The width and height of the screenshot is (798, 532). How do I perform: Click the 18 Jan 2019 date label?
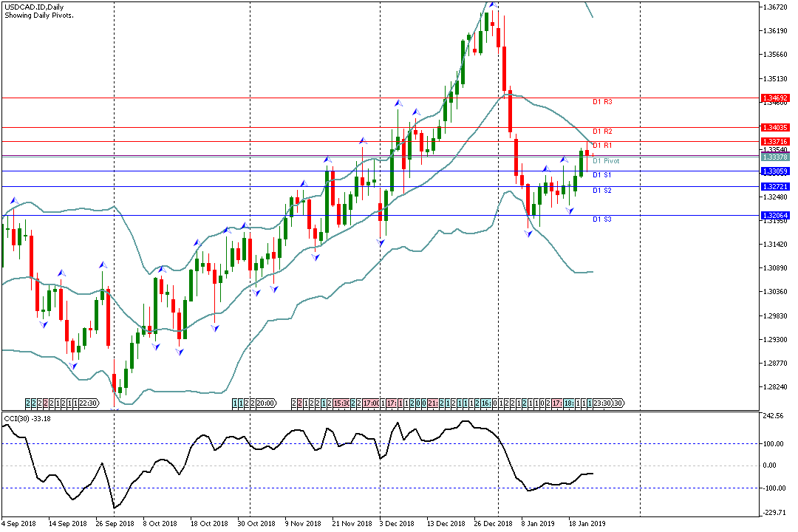pyautogui.click(x=587, y=524)
